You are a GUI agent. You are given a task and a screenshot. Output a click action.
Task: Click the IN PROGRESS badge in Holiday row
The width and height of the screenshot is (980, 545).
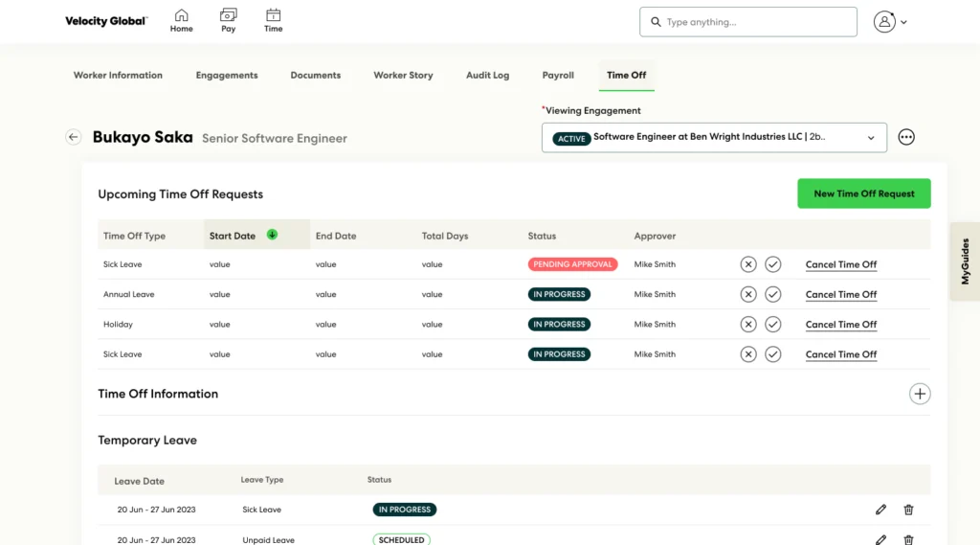559,324
